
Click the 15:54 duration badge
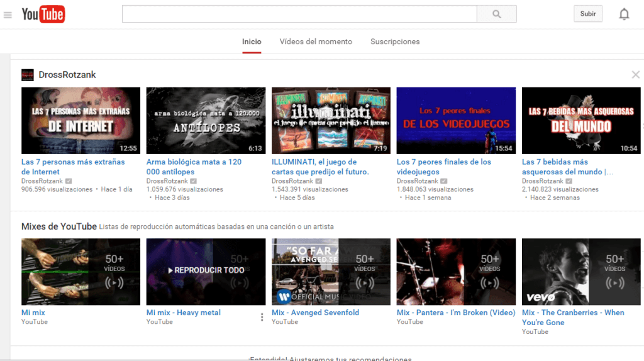[504, 148]
